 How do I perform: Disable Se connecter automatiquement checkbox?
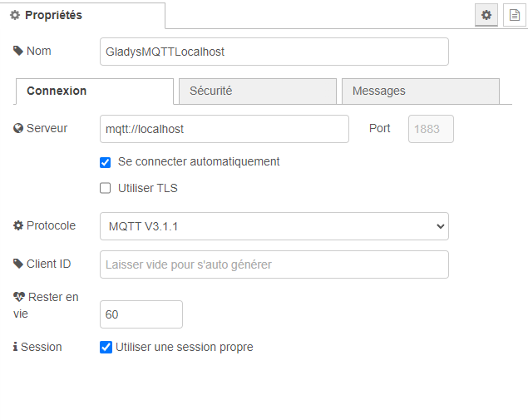tap(106, 162)
